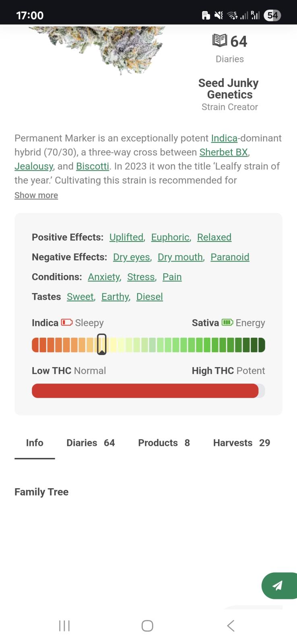Open the Paranoid negative effect link
This screenshot has height=644, width=297.
tap(230, 257)
